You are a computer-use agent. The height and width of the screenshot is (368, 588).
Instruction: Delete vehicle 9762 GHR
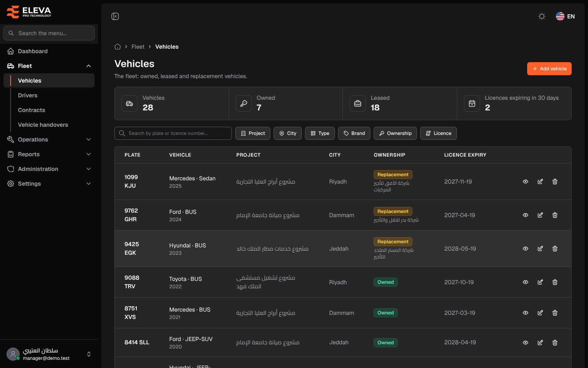click(x=555, y=215)
